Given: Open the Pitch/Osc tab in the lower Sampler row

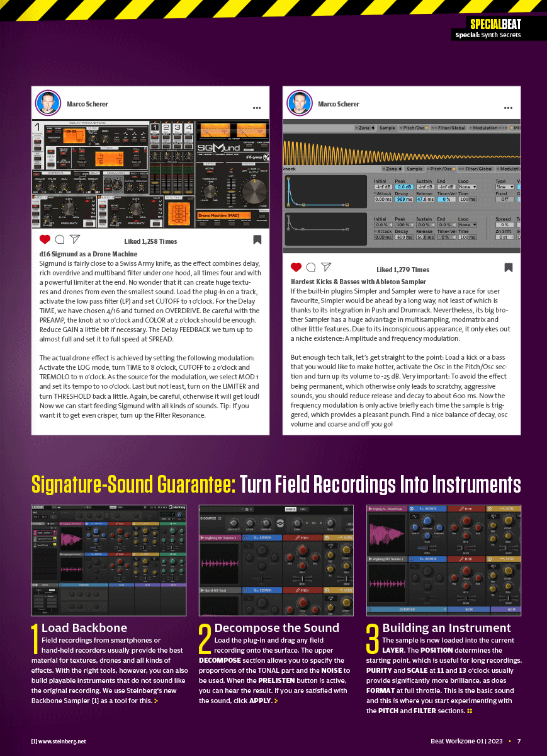Looking at the screenshot, I should pyautogui.click(x=441, y=169).
